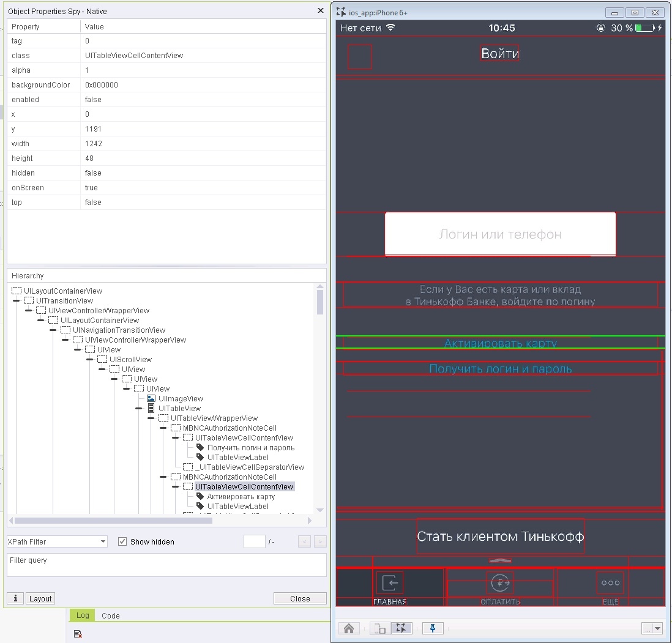
Task: Select the UIImageView tree item
Action: pyautogui.click(x=181, y=398)
